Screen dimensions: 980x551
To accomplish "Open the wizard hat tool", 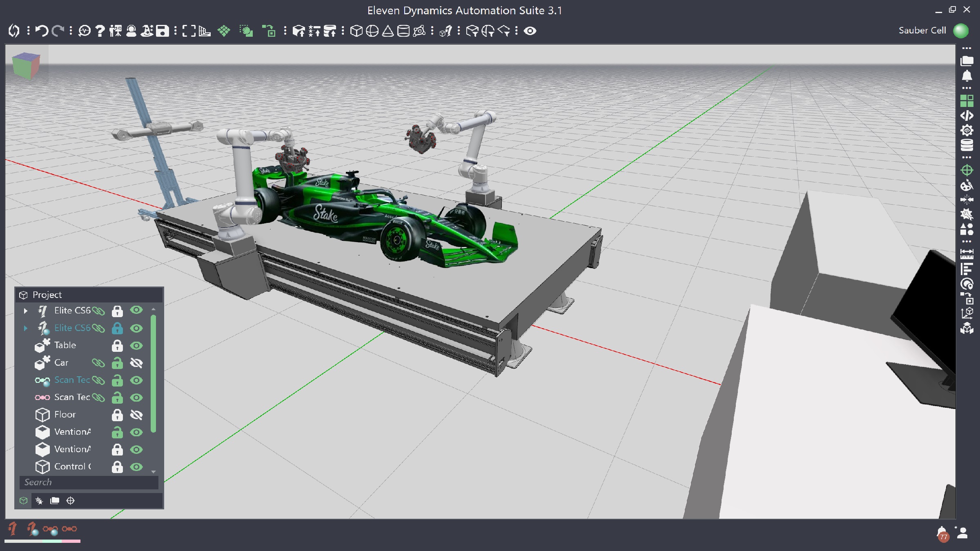I will pos(147,31).
